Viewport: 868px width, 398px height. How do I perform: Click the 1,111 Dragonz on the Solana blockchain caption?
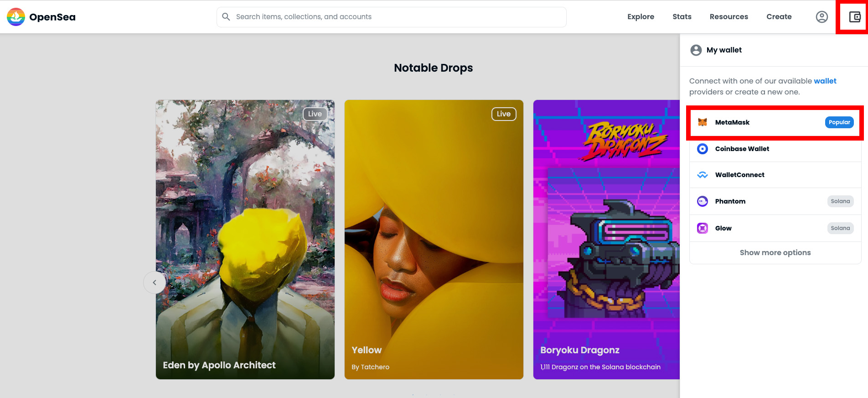click(600, 367)
